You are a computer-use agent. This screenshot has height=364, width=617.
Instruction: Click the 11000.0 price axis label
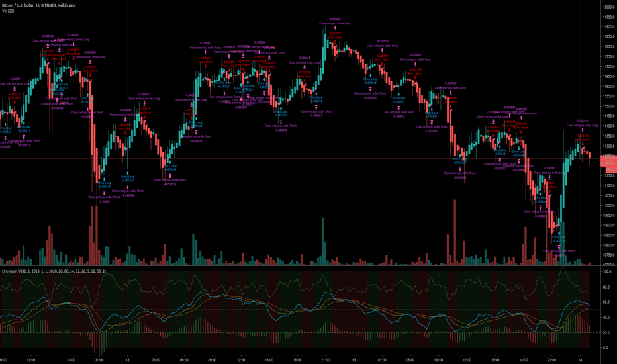click(x=609, y=205)
